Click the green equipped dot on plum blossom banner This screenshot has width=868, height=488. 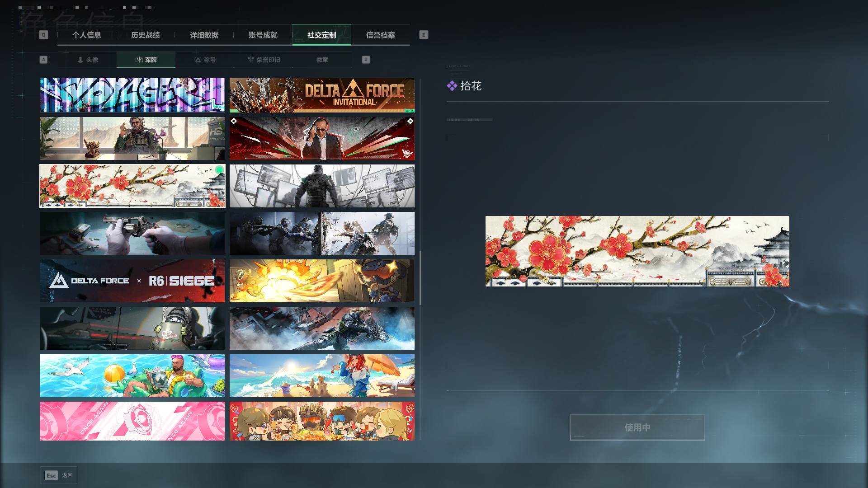pos(219,170)
